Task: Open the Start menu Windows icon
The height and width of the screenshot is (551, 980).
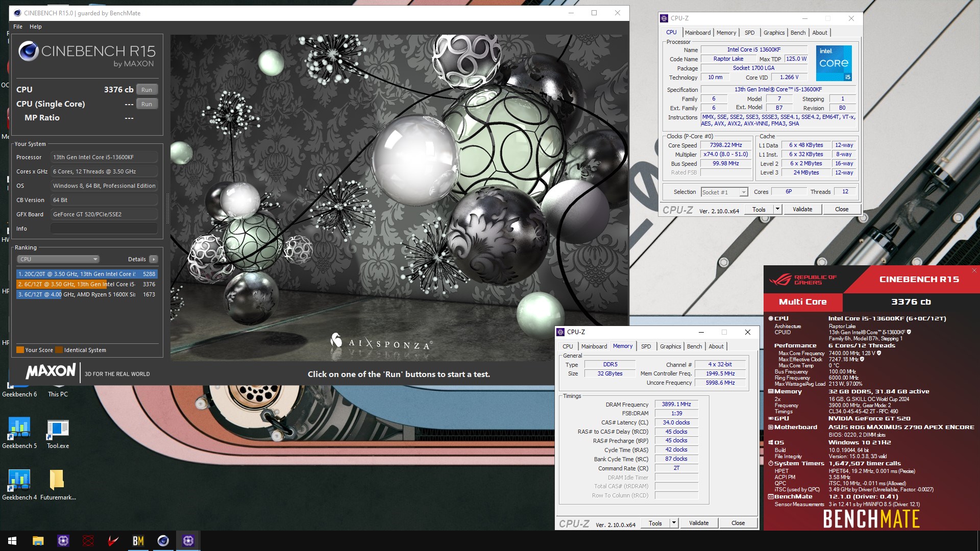Action: [12, 541]
